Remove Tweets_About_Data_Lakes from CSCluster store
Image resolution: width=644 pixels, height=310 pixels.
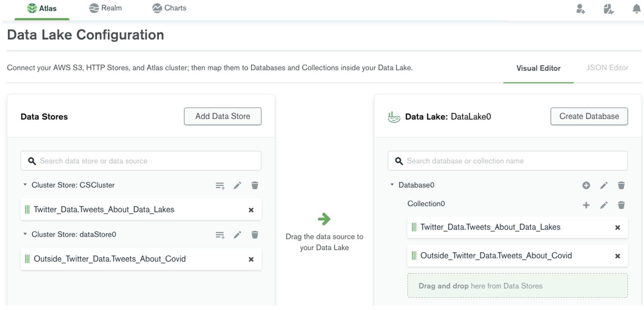click(x=251, y=210)
